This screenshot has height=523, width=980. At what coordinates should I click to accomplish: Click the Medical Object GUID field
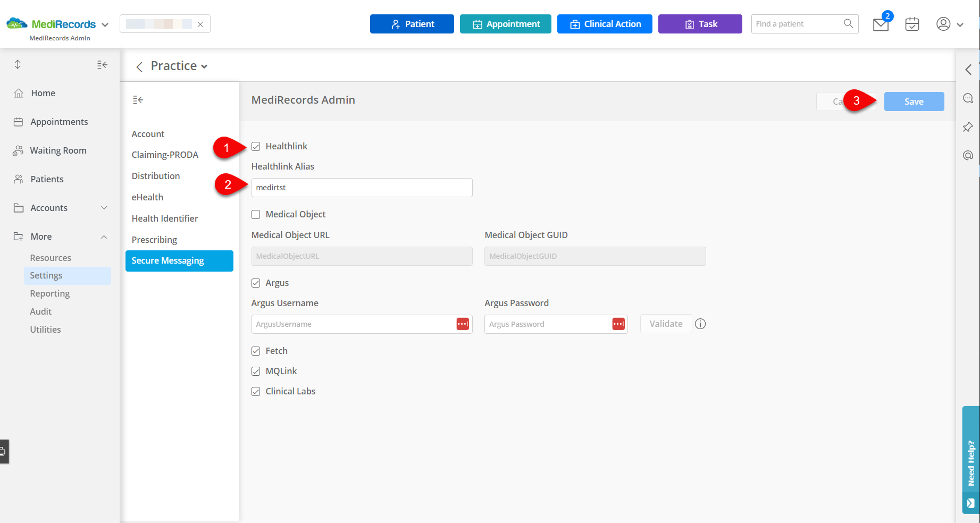(595, 256)
